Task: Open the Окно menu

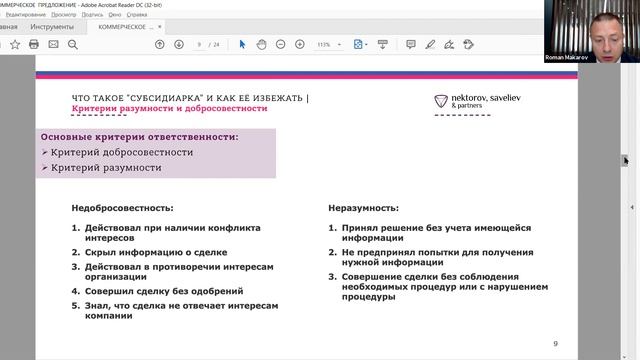Action: pos(115,15)
